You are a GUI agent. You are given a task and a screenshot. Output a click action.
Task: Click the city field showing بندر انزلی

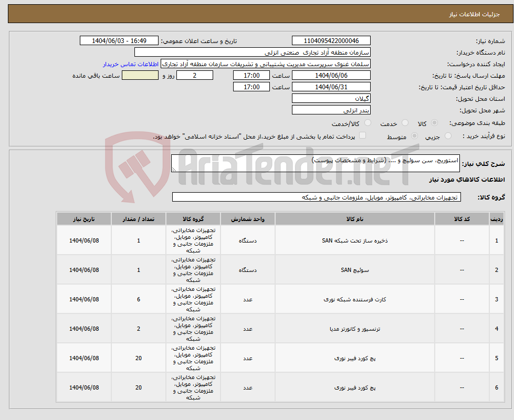pyautogui.click(x=331, y=110)
